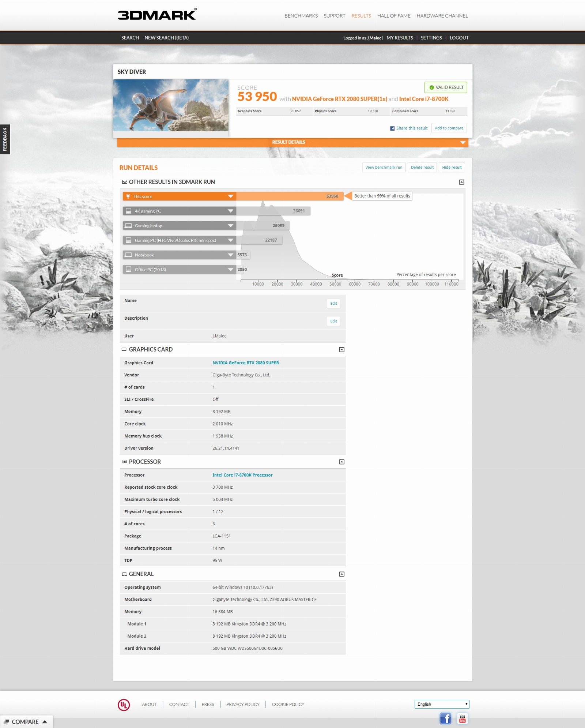Click Hide result button
This screenshot has height=728, width=585.
pyautogui.click(x=452, y=168)
